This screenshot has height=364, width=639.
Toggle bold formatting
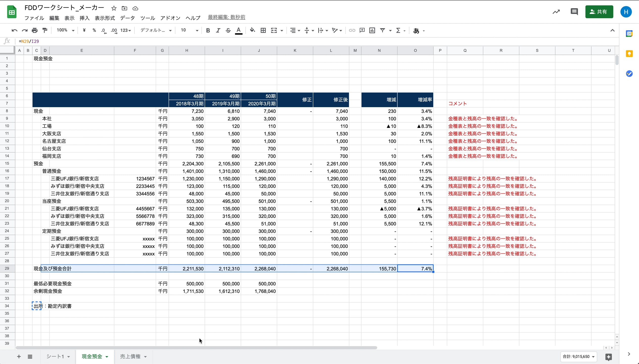(x=208, y=30)
